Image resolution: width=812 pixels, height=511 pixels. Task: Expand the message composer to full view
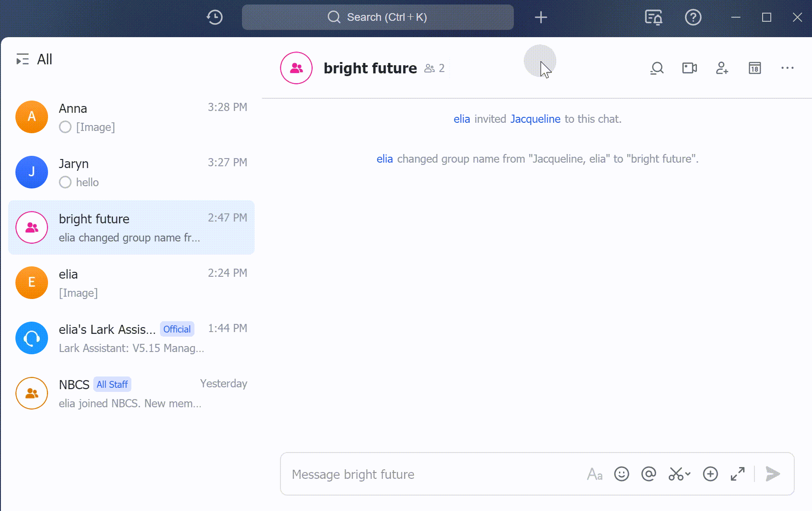pyautogui.click(x=737, y=474)
